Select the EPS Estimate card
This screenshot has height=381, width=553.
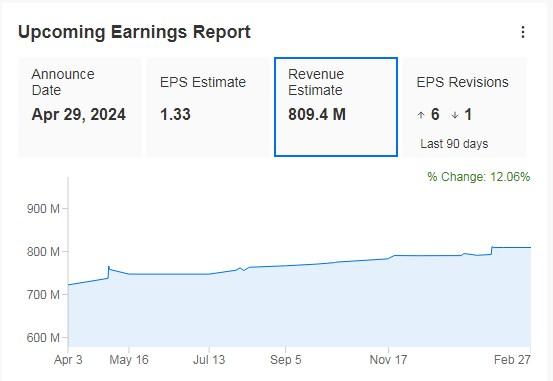point(208,107)
